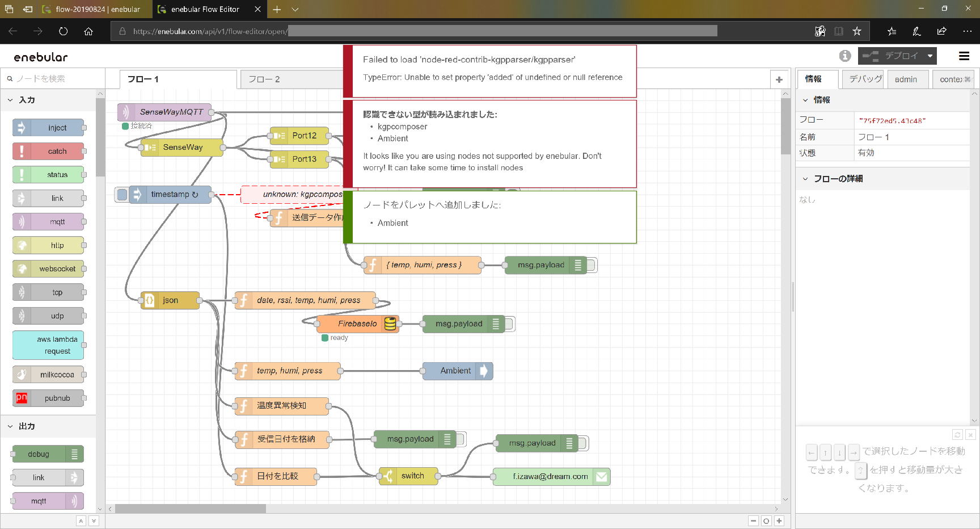
Task: Open the info icon beside deploy
Action: coord(845,56)
